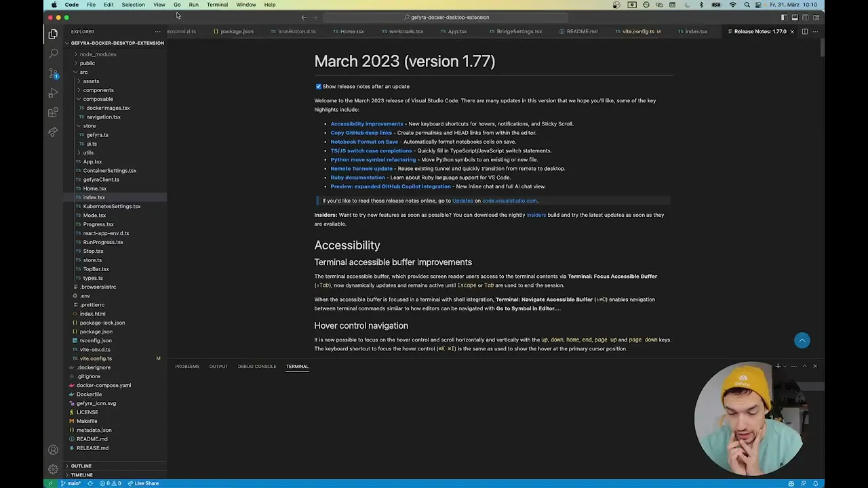Open editor more actions ellipsis
Screen dimensions: 868x488
[x=816, y=31]
